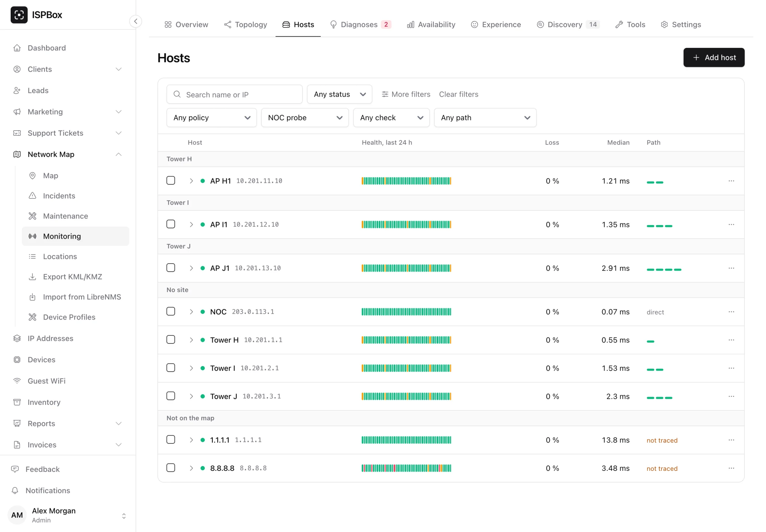This screenshot has height=532, width=766.
Task: Open the Experience tab
Action: coord(496,25)
